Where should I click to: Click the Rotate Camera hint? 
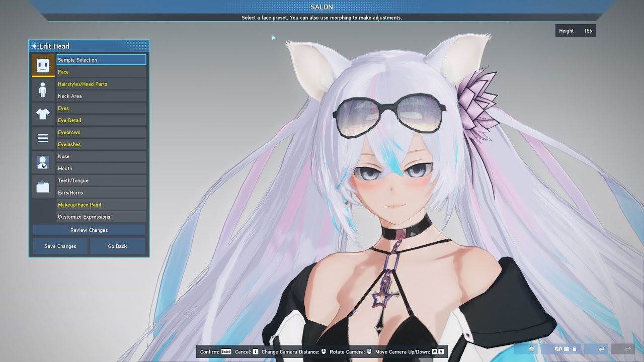click(x=351, y=352)
